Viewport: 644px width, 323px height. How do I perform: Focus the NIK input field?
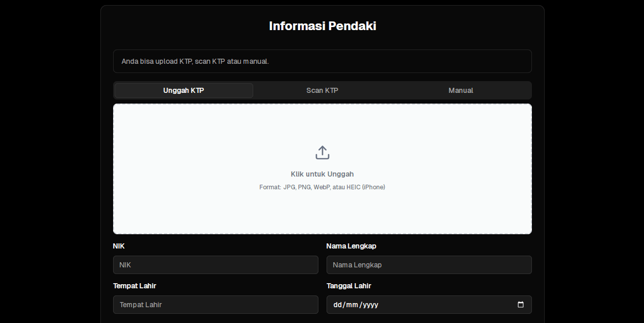[x=216, y=265]
